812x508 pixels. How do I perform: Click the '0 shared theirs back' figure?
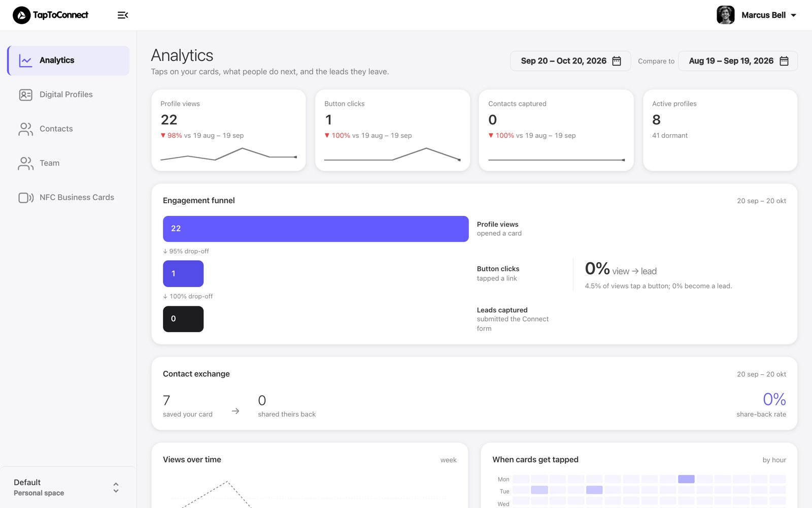(287, 405)
